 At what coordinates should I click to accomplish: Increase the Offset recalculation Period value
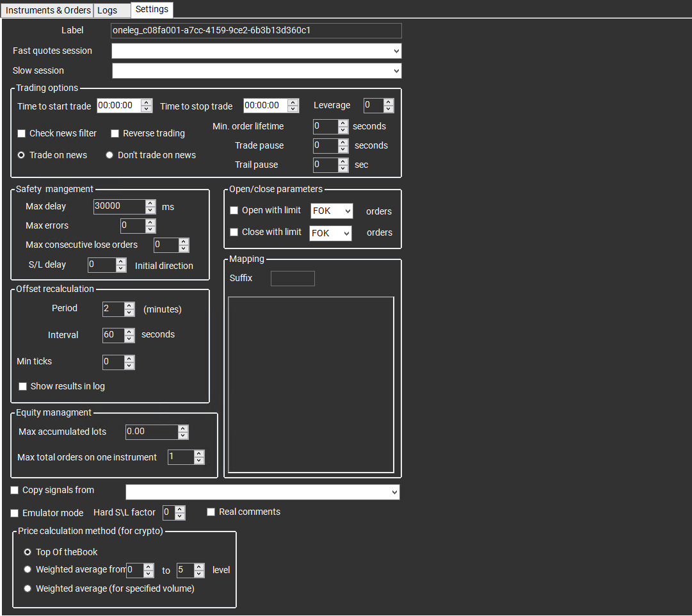(x=129, y=305)
